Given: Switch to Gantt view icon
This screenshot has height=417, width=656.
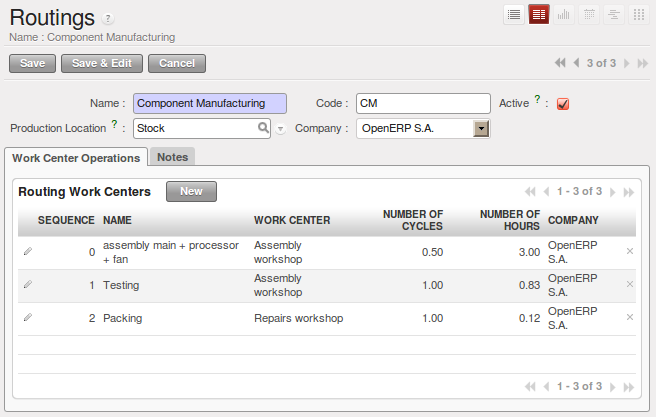Looking at the screenshot, I should point(614,15).
